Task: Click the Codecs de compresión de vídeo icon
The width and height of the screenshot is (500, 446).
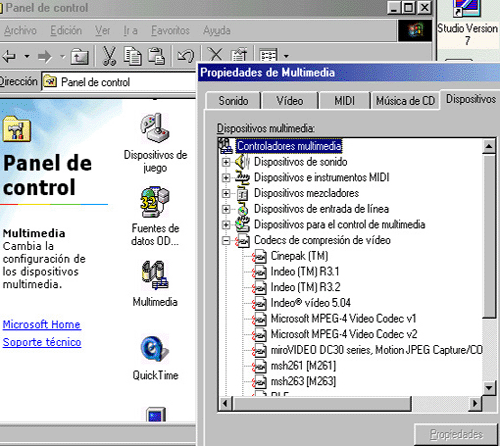Action: (242, 240)
